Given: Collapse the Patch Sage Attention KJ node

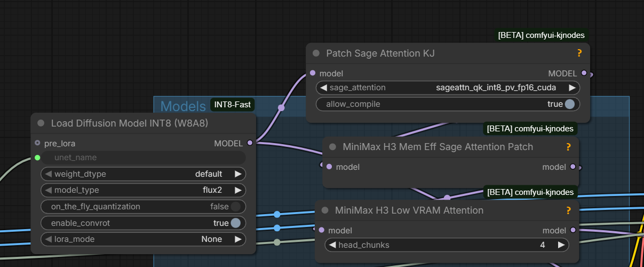Looking at the screenshot, I should 316,53.
